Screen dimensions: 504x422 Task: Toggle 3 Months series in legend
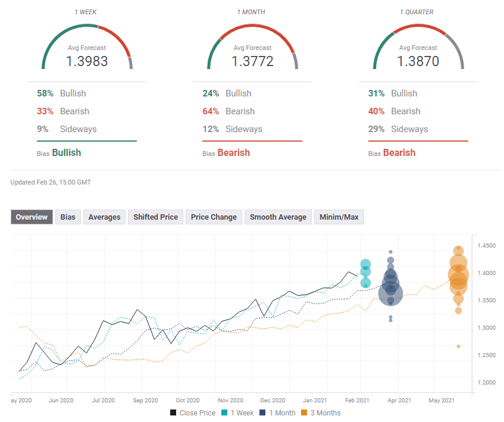coord(320,412)
